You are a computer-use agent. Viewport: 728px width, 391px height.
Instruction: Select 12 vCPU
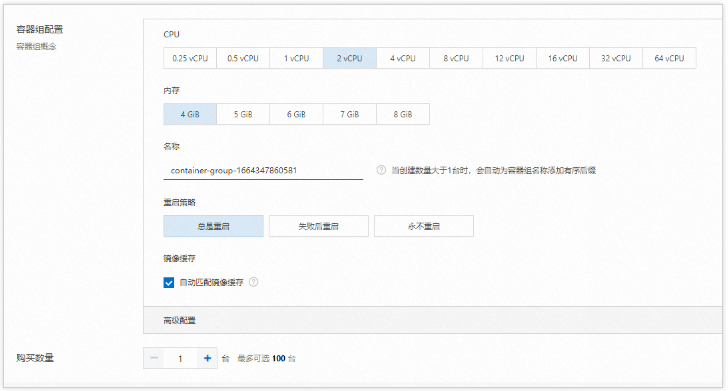pyautogui.click(x=509, y=59)
